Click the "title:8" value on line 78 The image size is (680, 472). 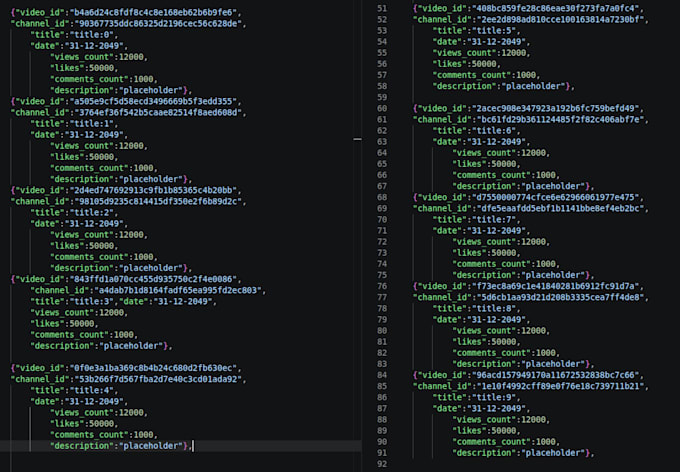pos(495,308)
